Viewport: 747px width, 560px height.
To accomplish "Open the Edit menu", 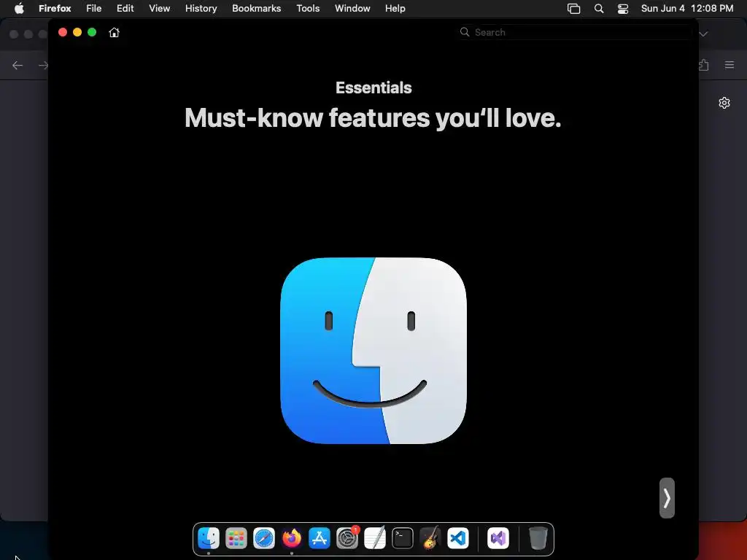I will [125, 8].
